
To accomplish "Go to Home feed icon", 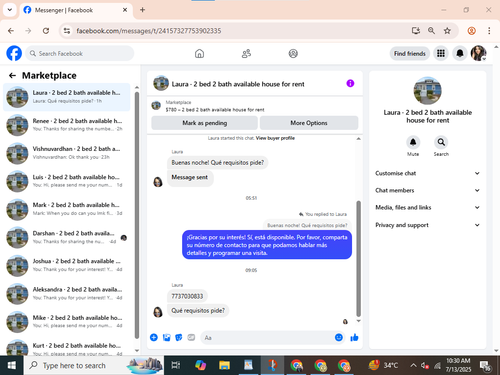I will pos(199,53).
